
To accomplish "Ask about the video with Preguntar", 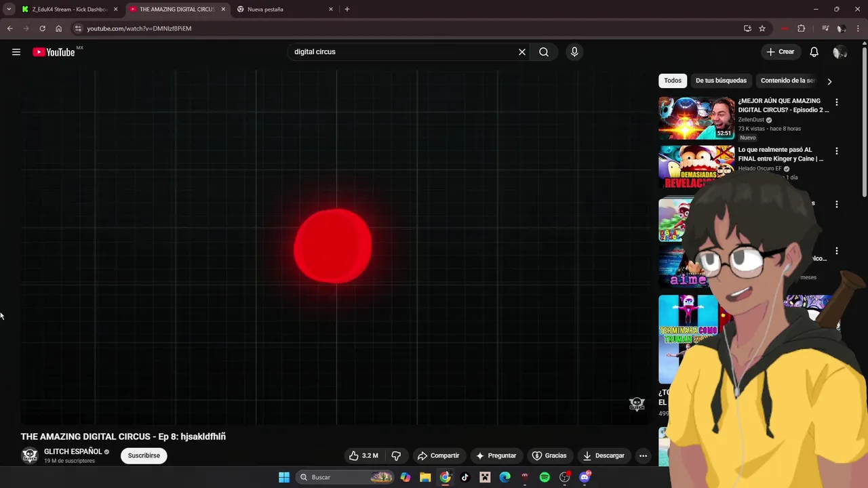I will coord(496,455).
